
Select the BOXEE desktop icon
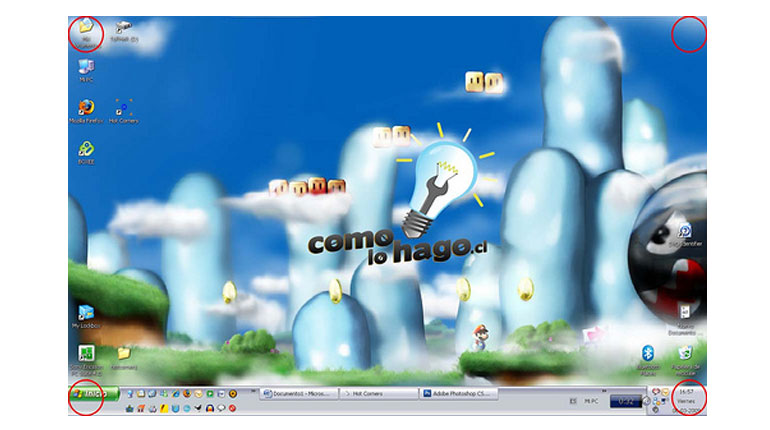pos(86,150)
